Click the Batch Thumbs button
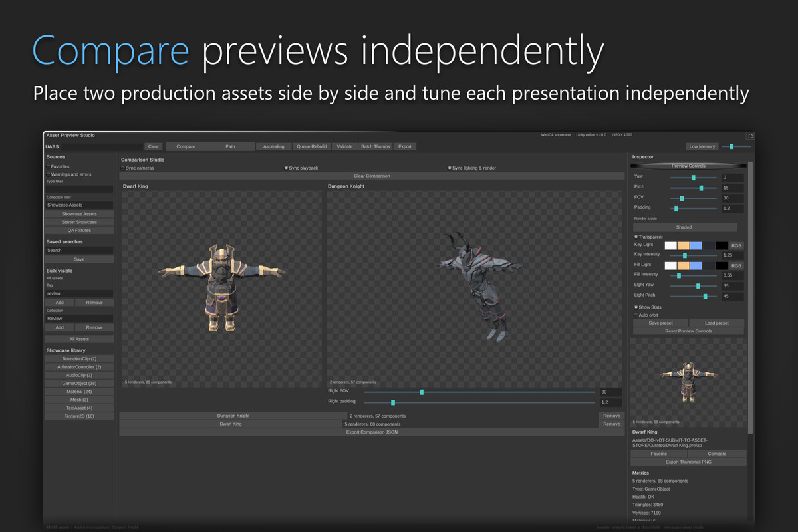This screenshot has width=798, height=532. [x=376, y=146]
